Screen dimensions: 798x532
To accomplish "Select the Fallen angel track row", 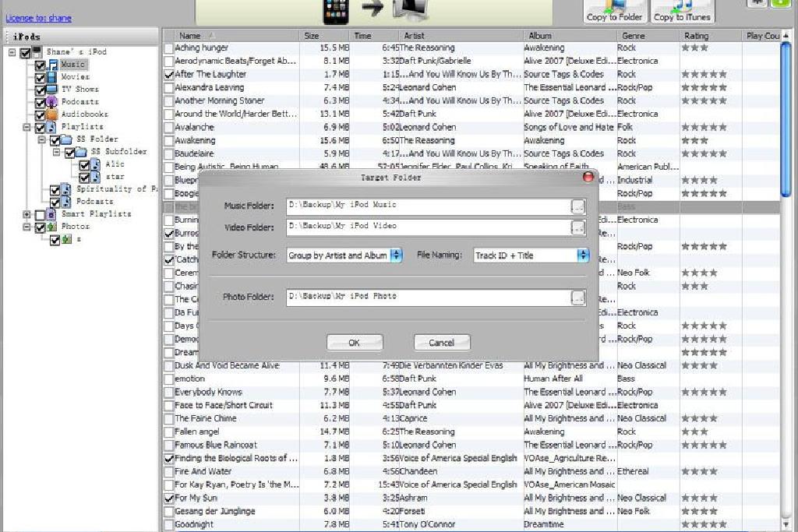I will click(x=471, y=432).
